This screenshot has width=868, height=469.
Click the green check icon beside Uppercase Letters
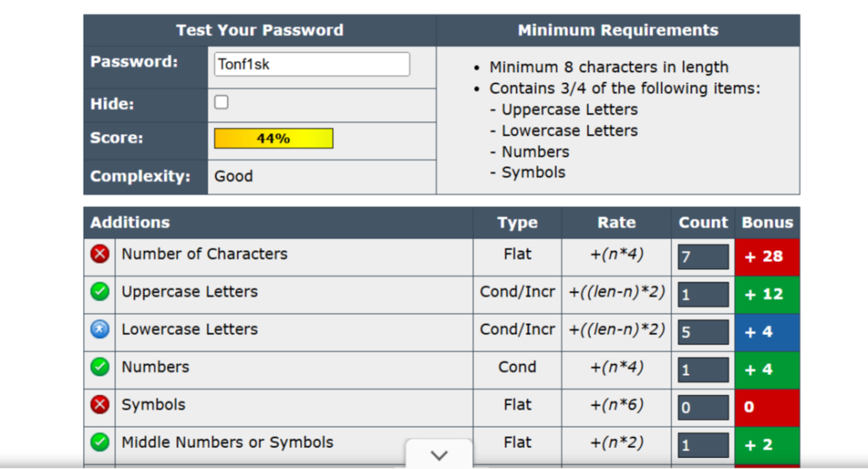(x=100, y=292)
